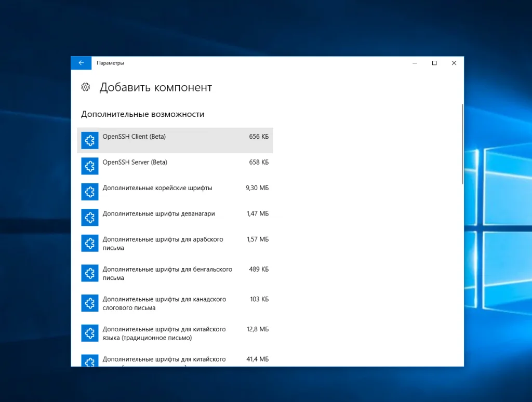Image resolution: width=532 pixels, height=402 pixels.
Task: Click puzzle icon for бенгальского письма fonts
Action: pyautogui.click(x=89, y=273)
